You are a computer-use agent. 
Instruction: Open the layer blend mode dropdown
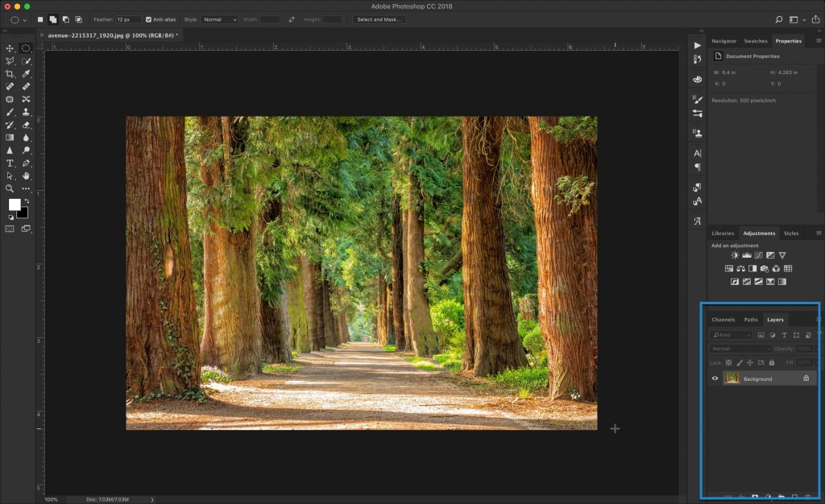click(739, 349)
